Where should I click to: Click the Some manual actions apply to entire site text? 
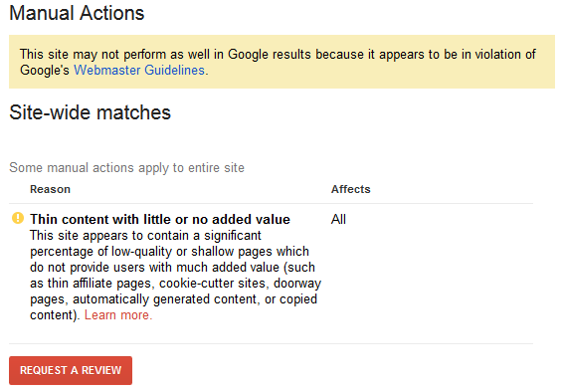point(126,167)
